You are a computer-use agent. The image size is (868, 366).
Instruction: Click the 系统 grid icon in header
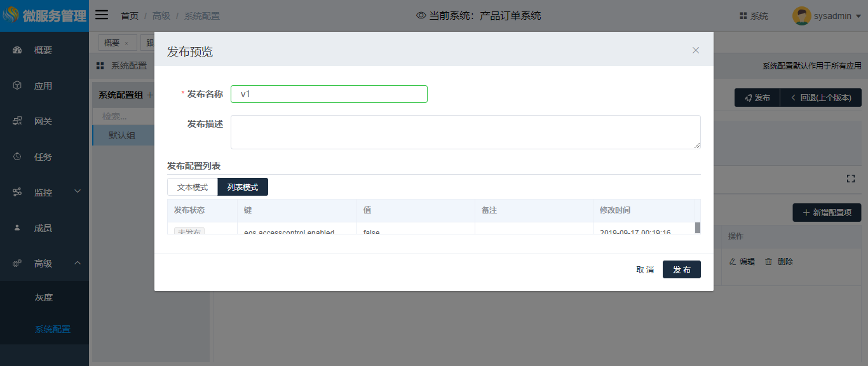point(743,16)
